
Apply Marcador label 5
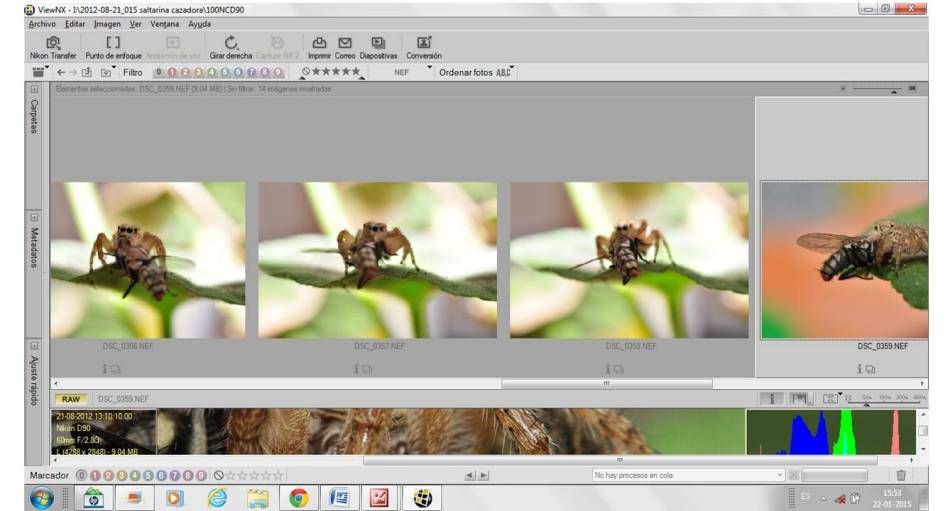click(148, 476)
